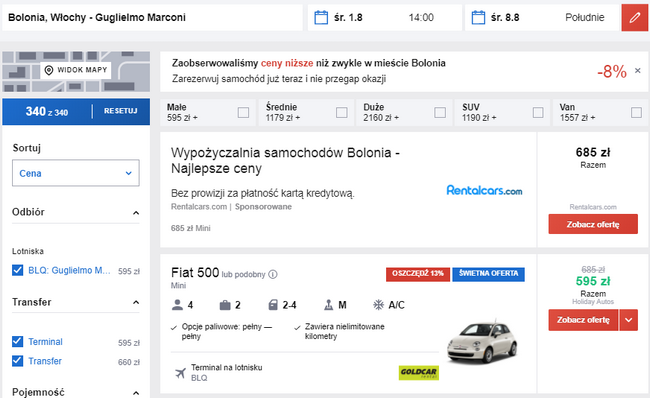Uncheck the Terminal transfer filter
Screen dimensions: 650x398
click(17, 342)
